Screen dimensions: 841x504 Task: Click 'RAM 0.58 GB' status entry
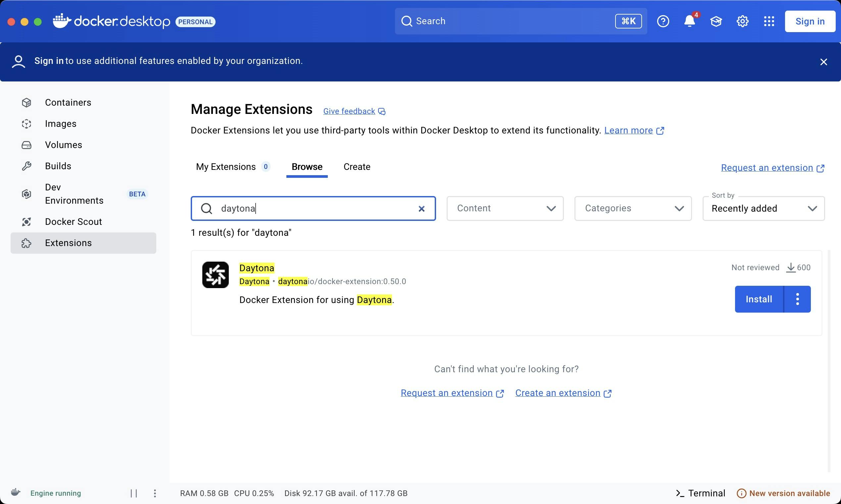(204, 493)
